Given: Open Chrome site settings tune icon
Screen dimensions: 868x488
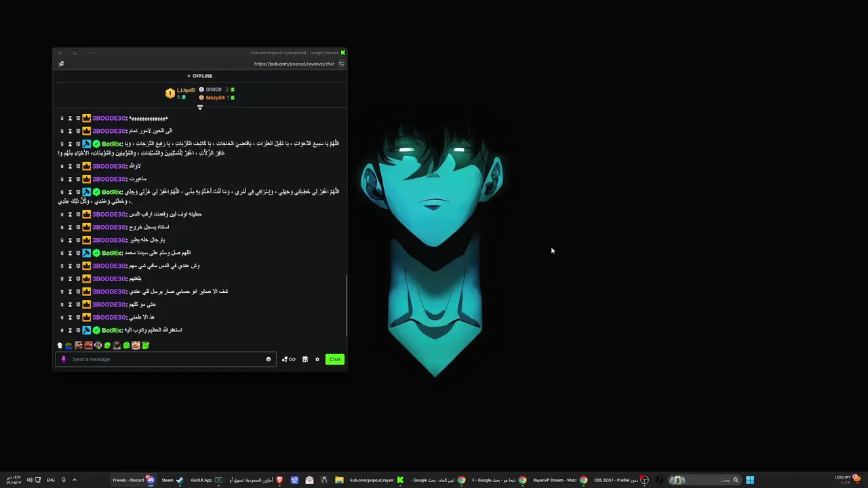Looking at the screenshot, I should pyautogui.click(x=341, y=64).
